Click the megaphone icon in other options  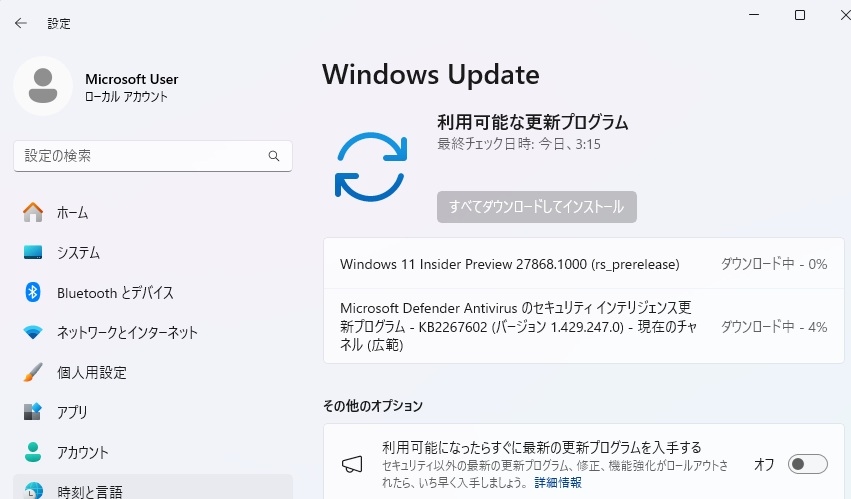click(x=351, y=464)
